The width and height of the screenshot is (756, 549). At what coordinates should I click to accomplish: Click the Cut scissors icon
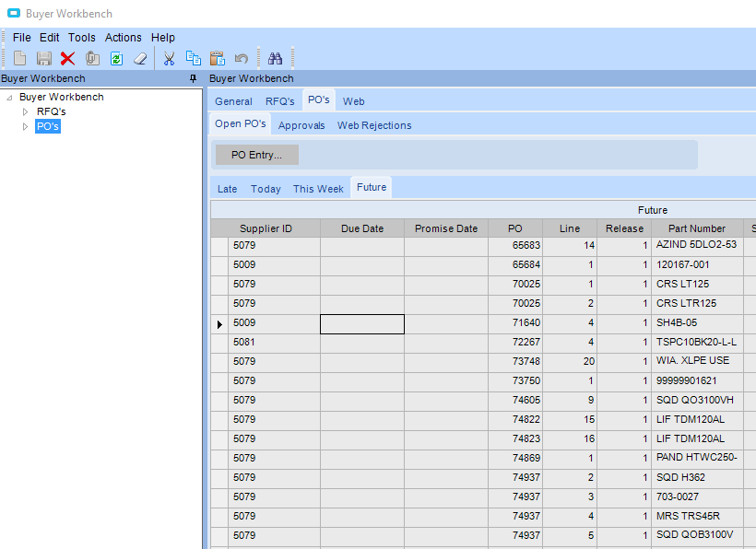click(169, 58)
